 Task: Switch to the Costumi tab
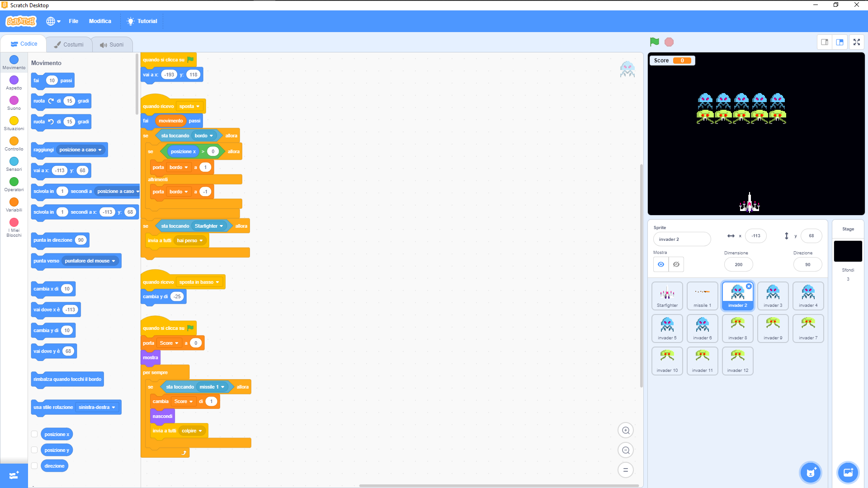tap(69, 44)
